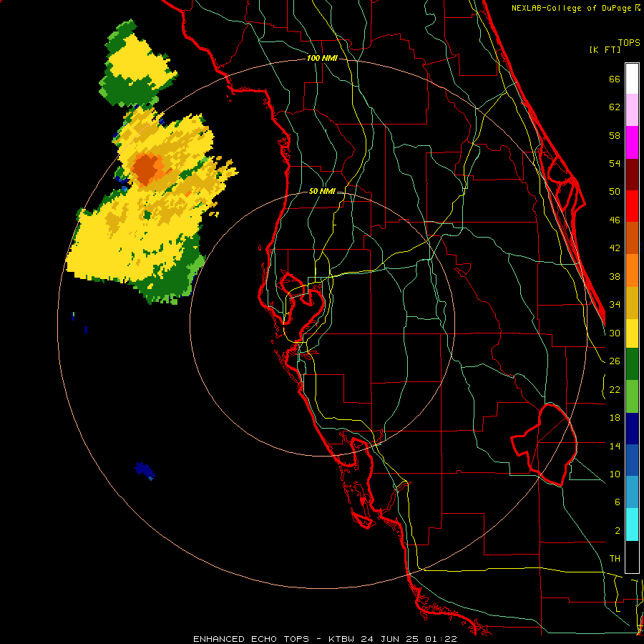Click the '34' legend value
This screenshot has height=644, width=644.
point(615,305)
